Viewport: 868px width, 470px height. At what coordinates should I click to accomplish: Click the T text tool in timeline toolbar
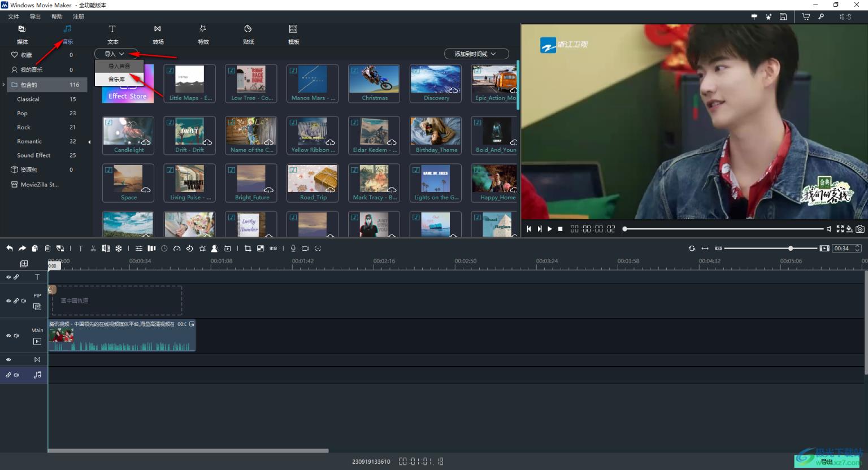[80, 249]
